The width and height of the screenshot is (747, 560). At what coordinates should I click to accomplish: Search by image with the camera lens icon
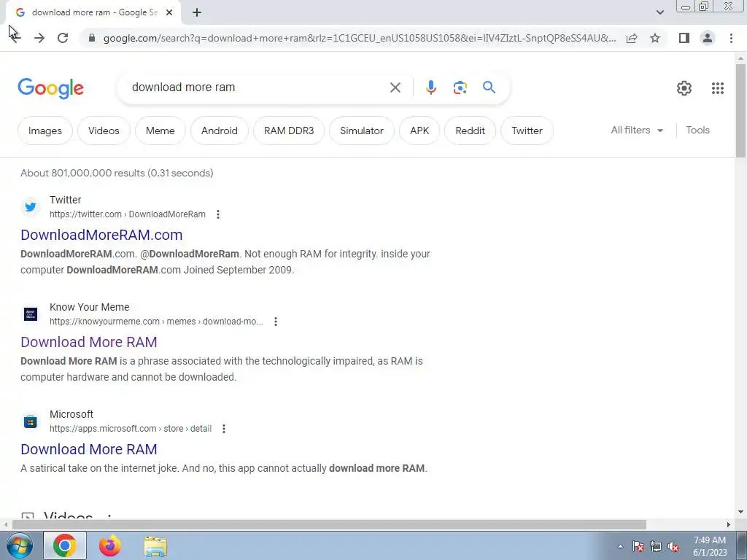460,87
